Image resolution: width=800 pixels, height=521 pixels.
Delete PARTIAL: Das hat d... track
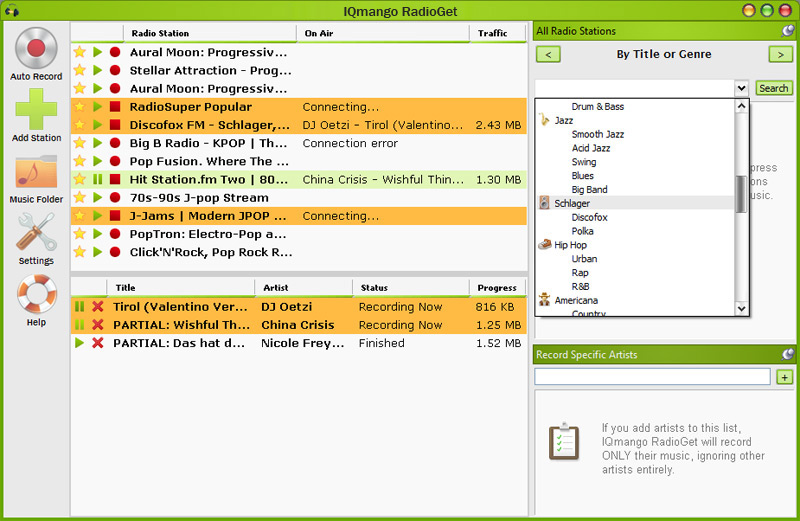click(x=97, y=343)
